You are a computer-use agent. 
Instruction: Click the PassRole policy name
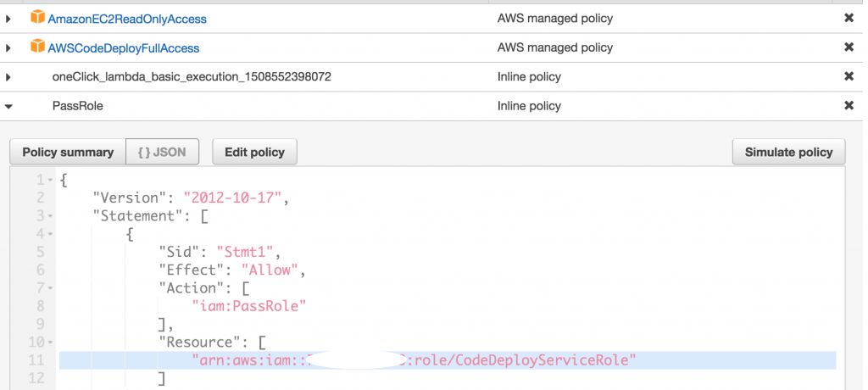point(77,106)
